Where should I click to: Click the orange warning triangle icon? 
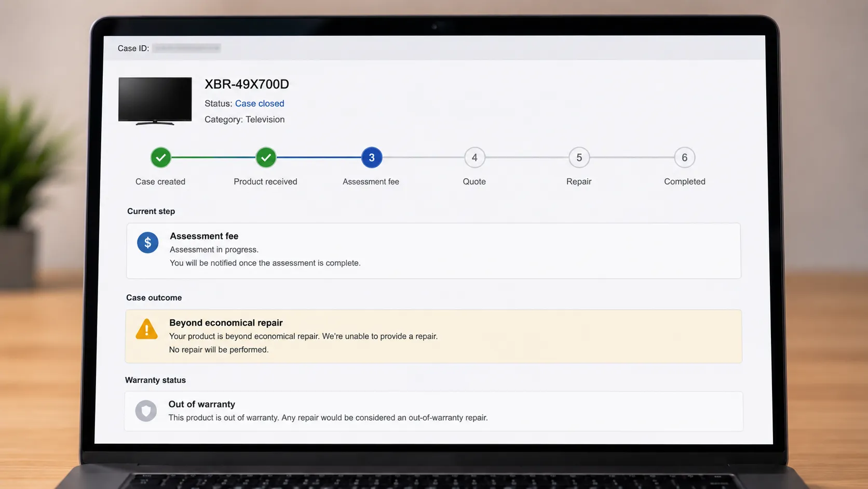tap(146, 329)
